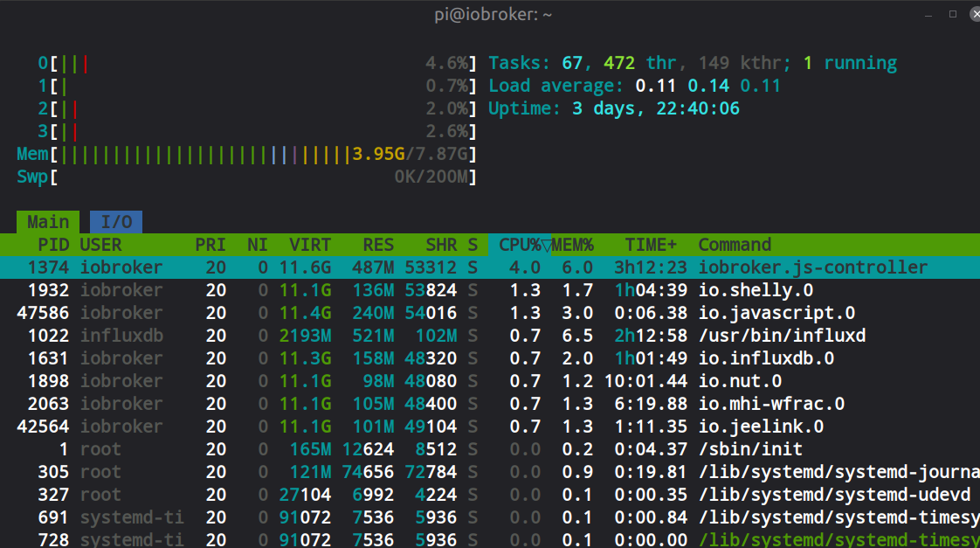Click the CPU% sorted column header

520,245
